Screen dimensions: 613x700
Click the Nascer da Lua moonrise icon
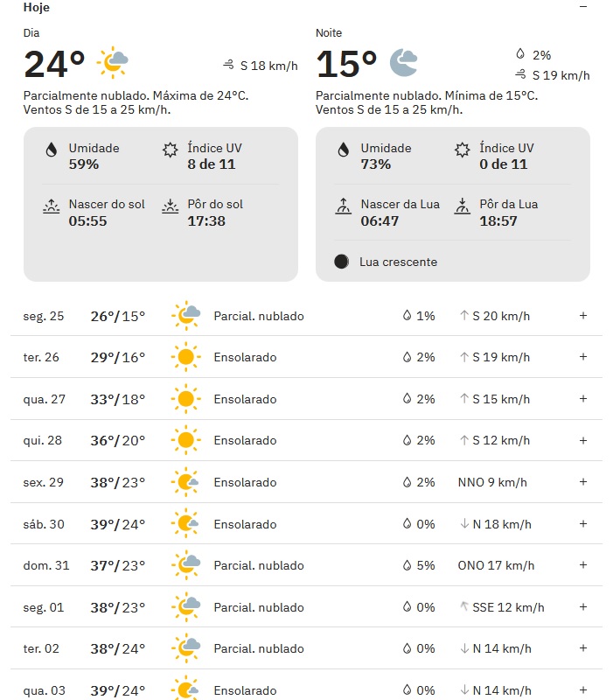click(x=343, y=206)
